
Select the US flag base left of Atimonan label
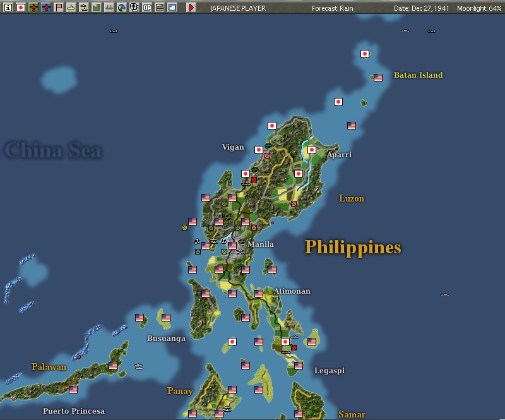tap(259, 293)
